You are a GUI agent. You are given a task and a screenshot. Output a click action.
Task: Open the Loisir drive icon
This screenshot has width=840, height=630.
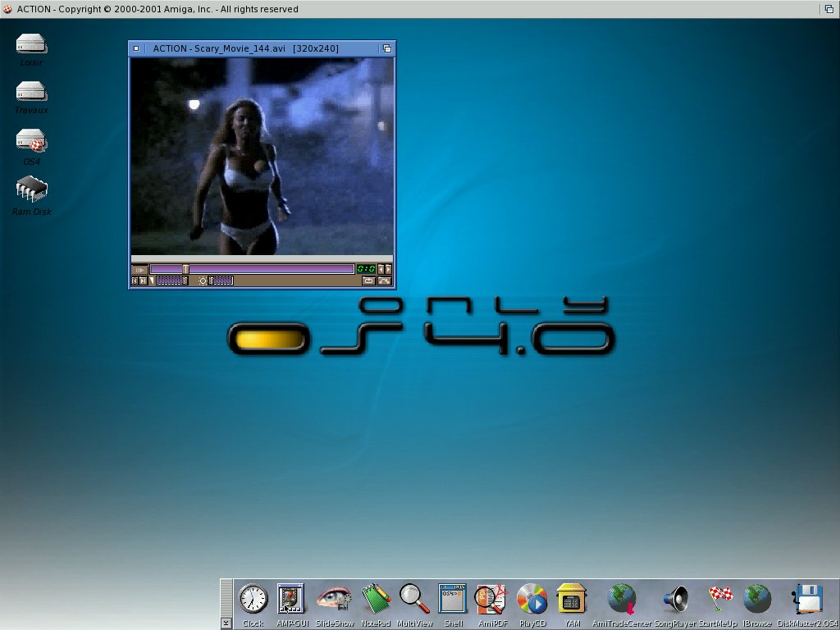(x=31, y=44)
